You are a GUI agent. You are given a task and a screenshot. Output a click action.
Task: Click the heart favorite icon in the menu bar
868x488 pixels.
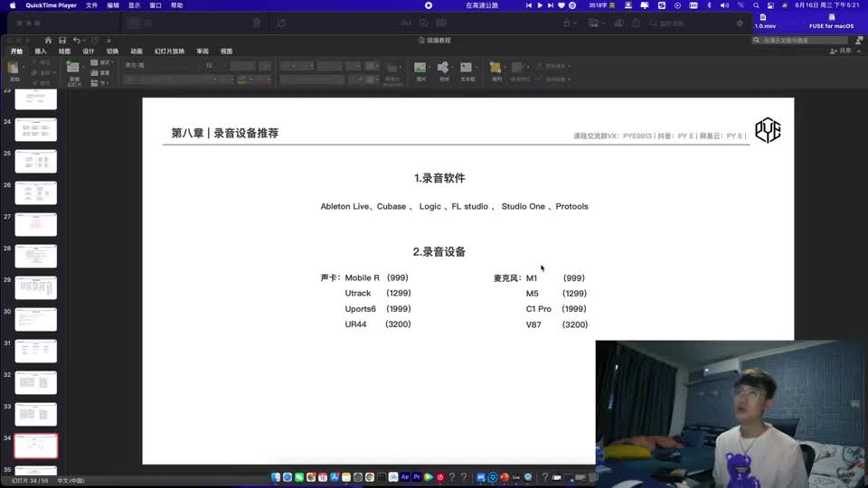click(561, 5)
